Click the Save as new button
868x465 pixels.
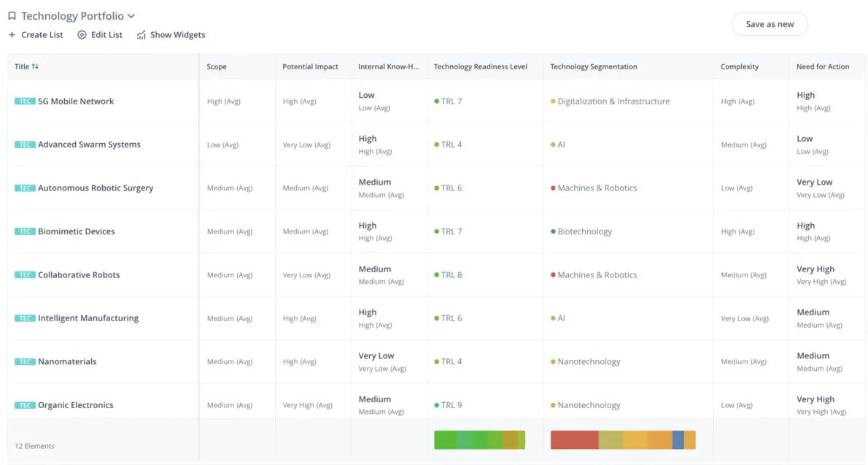pyautogui.click(x=769, y=24)
